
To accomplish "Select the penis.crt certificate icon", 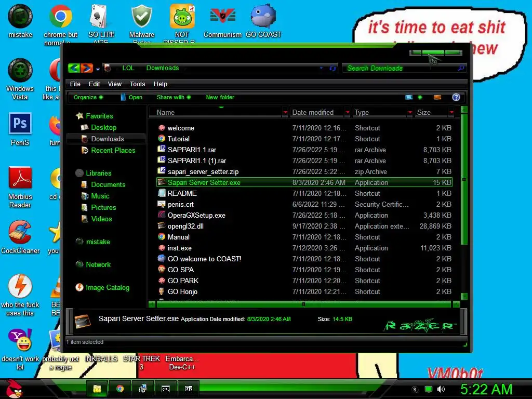I will pyautogui.click(x=162, y=204).
